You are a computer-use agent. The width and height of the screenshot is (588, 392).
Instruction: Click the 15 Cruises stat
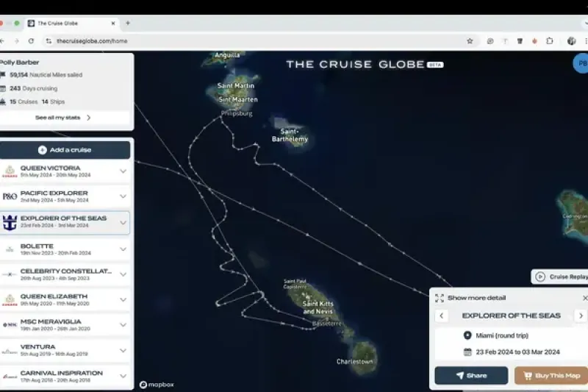point(24,101)
